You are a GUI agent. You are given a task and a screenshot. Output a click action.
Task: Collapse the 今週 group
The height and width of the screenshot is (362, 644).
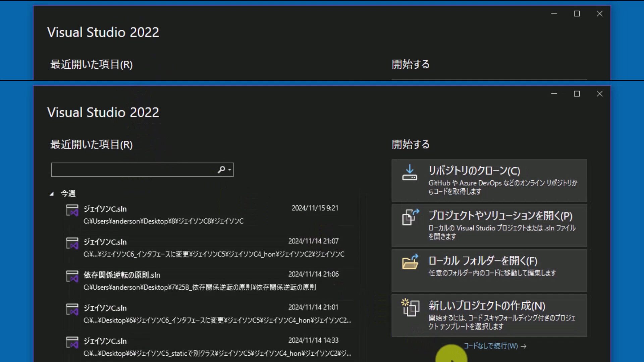coord(52,194)
